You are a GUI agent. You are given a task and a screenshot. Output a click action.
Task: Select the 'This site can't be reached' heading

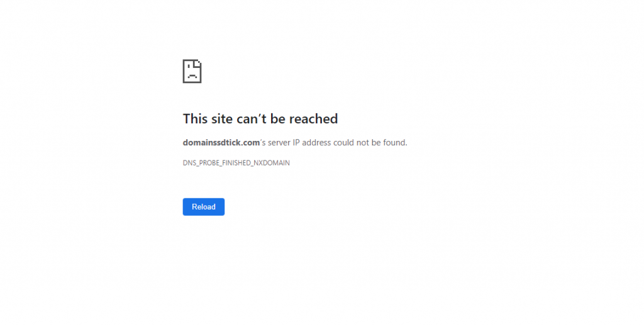point(260,119)
